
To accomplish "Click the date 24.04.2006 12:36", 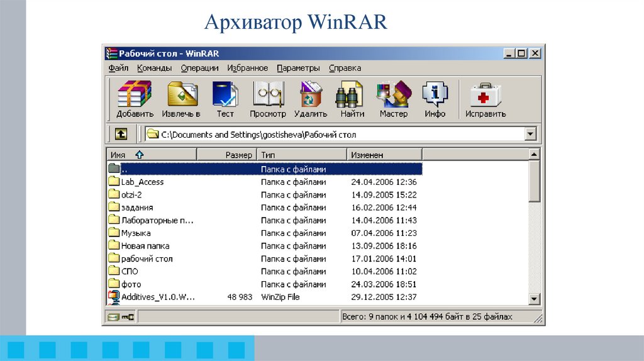I will pos(384,182).
